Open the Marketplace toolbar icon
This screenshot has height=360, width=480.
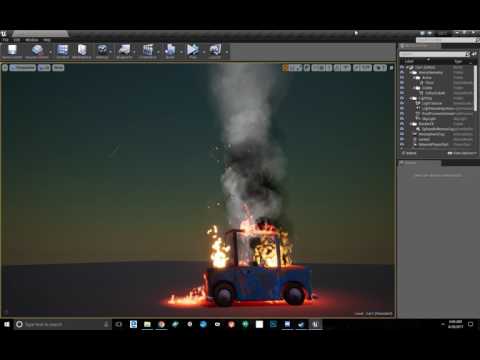click(82, 51)
